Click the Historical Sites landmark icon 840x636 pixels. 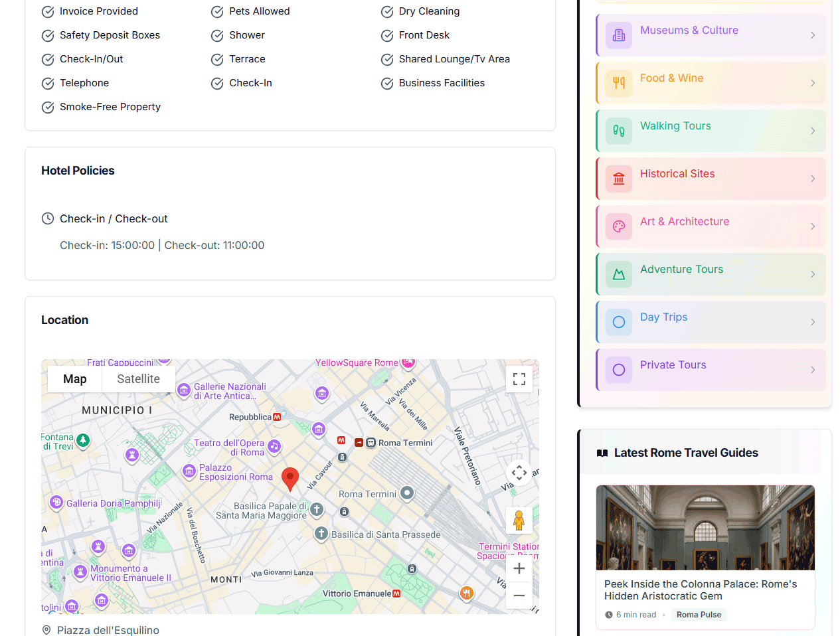[x=619, y=179]
